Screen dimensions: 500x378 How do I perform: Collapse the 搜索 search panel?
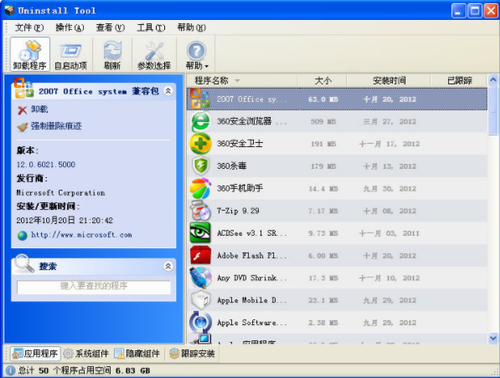(168, 266)
